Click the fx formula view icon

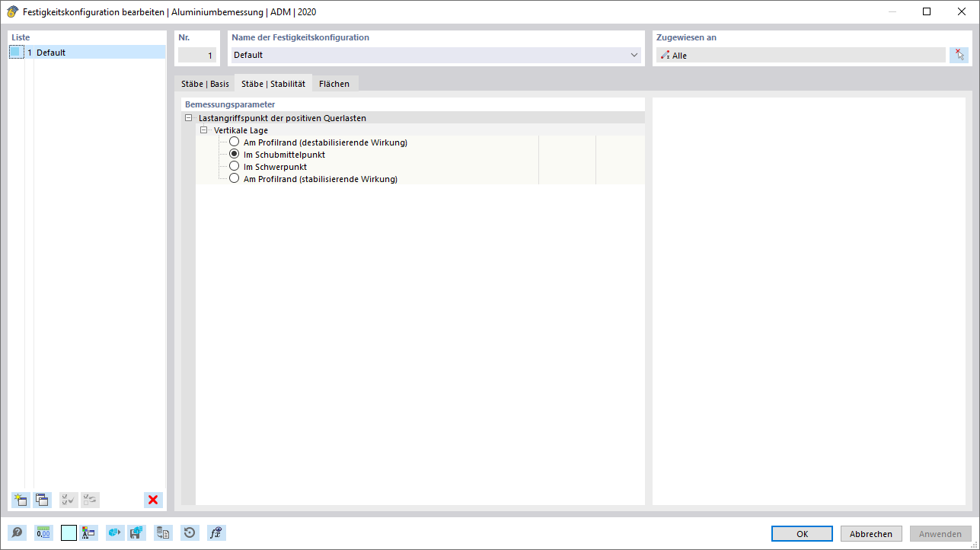[x=216, y=533]
